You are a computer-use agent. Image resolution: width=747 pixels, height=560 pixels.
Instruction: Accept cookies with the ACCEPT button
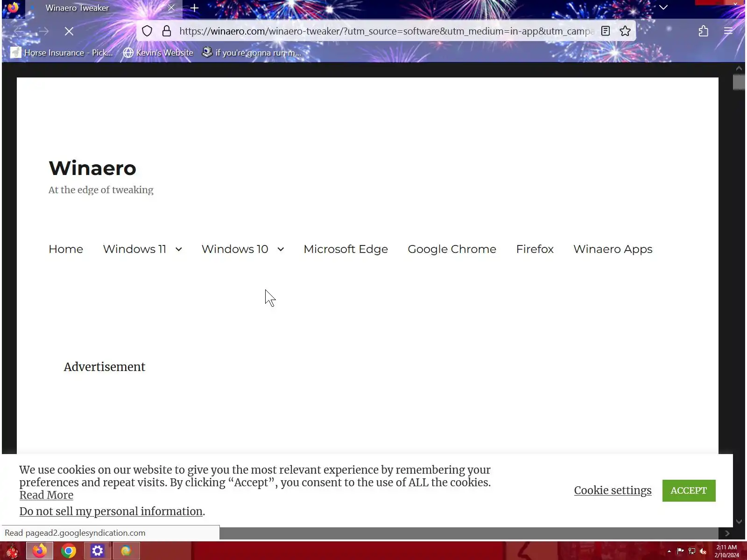click(x=689, y=491)
